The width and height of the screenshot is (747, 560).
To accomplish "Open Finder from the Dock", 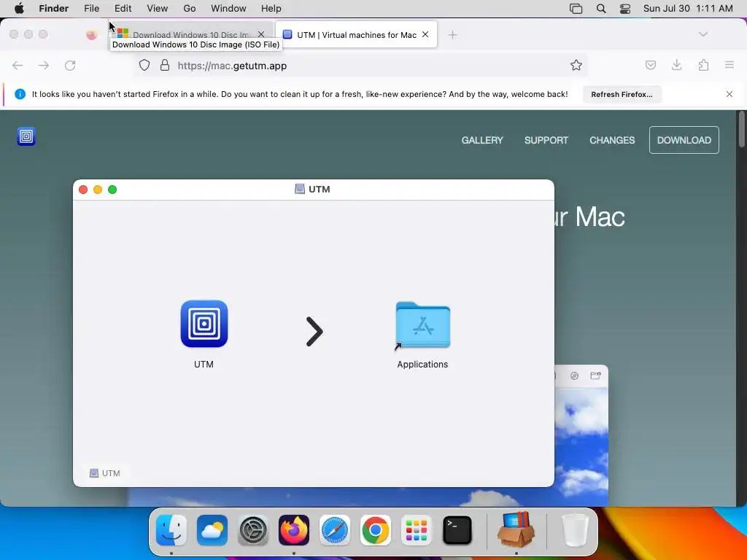I will pyautogui.click(x=171, y=530).
